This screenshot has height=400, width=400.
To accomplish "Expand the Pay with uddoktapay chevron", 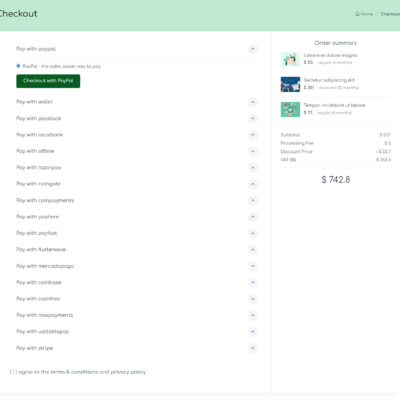I will tap(253, 332).
